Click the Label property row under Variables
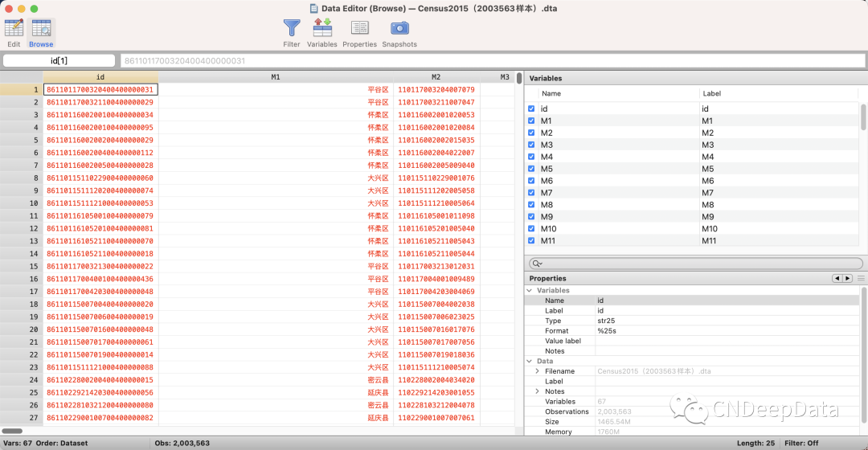Screen dimensions: 868x450 692,310
